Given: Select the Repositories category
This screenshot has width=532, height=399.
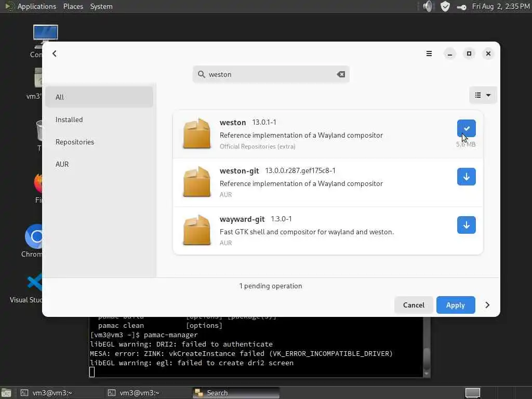Looking at the screenshot, I should pos(99,142).
